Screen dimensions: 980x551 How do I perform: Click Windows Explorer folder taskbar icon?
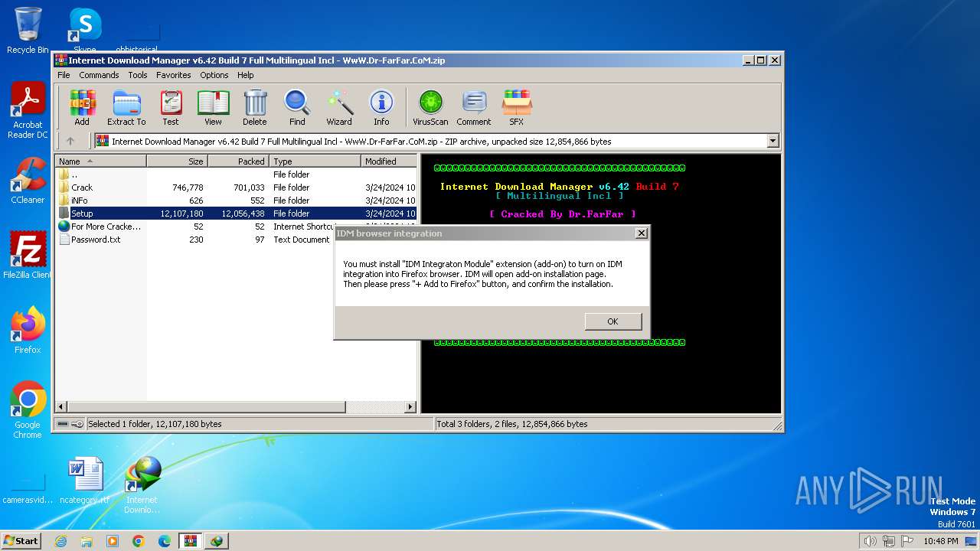coord(87,541)
